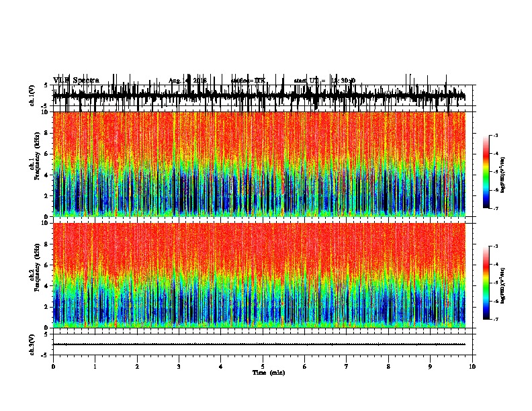The image size is (532, 411).
Task: Click the '10' tick on the time axis
Action: 472,367
